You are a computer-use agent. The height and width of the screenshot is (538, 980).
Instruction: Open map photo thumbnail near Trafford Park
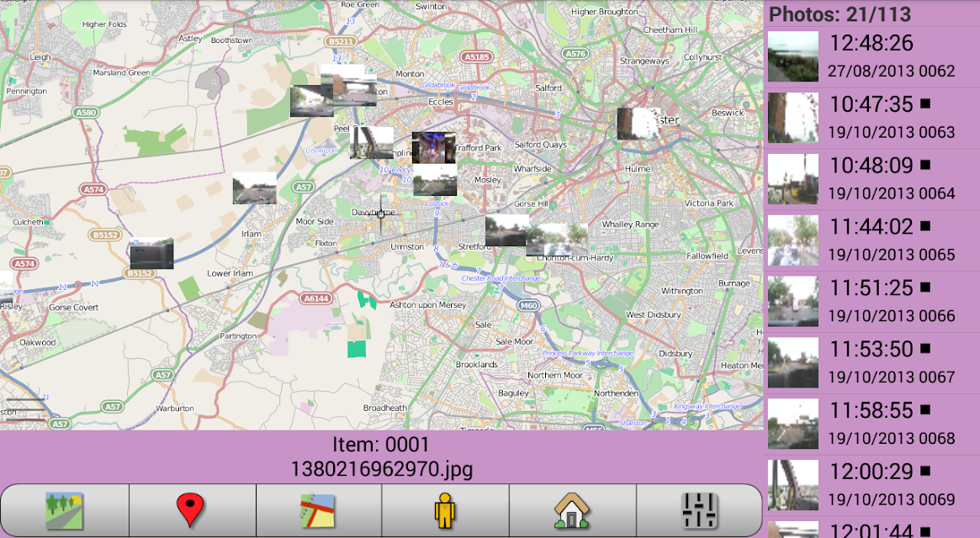tap(433, 147)
